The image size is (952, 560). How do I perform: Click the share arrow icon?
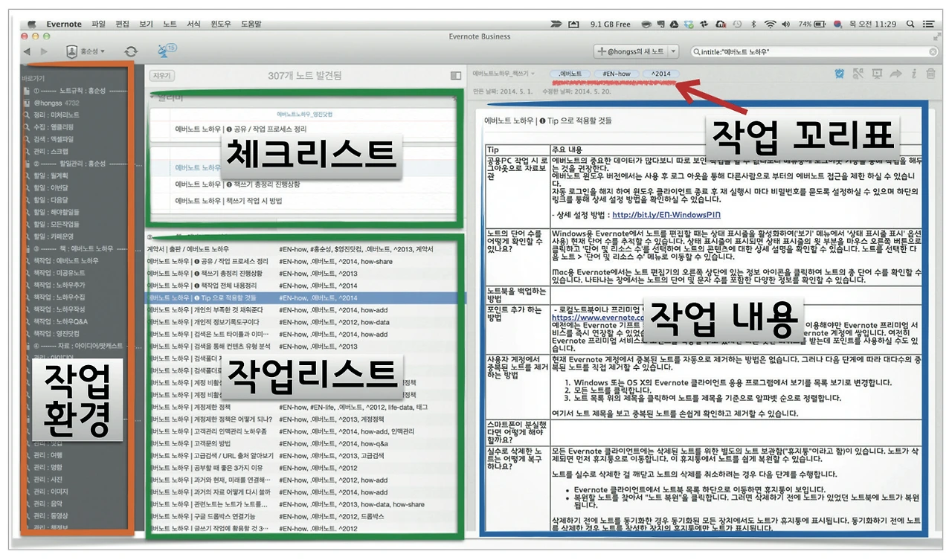895,74
